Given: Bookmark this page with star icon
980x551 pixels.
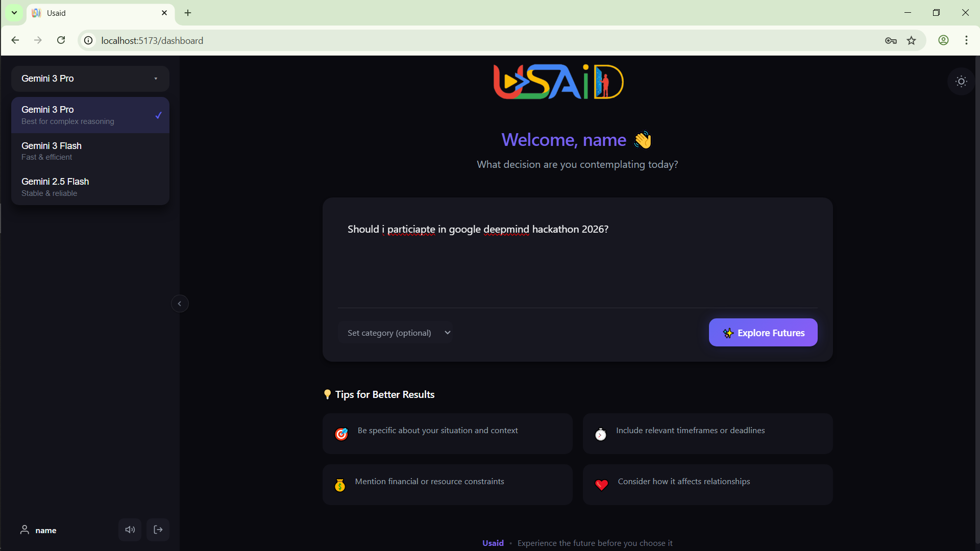Looking at the screenshot, I should 912,41.
